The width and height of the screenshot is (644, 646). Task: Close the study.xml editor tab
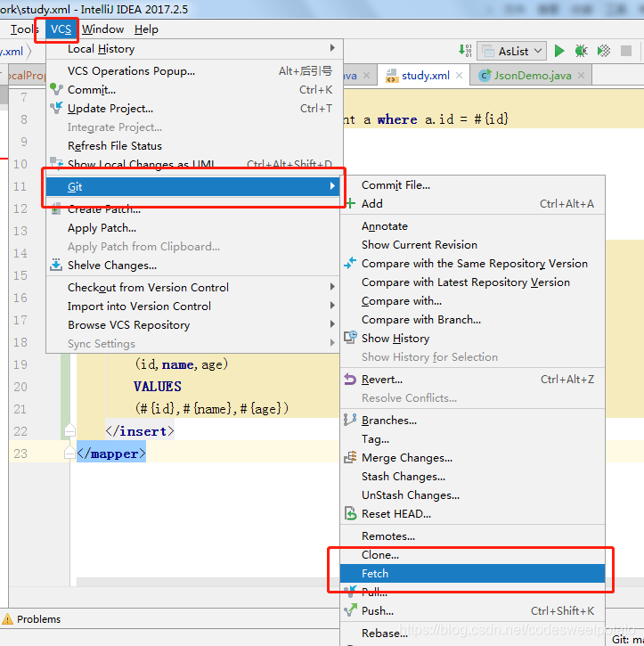coord(459,76)
